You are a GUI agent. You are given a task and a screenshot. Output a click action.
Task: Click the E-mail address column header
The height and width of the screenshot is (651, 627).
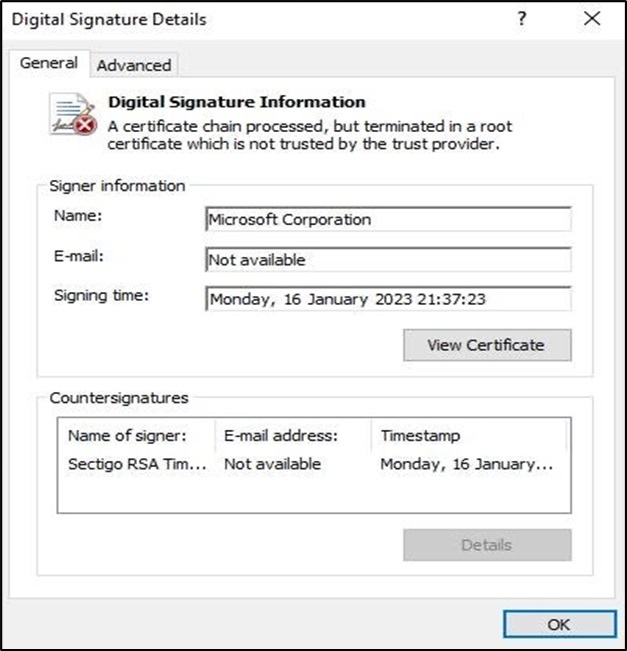pos(293,436)
